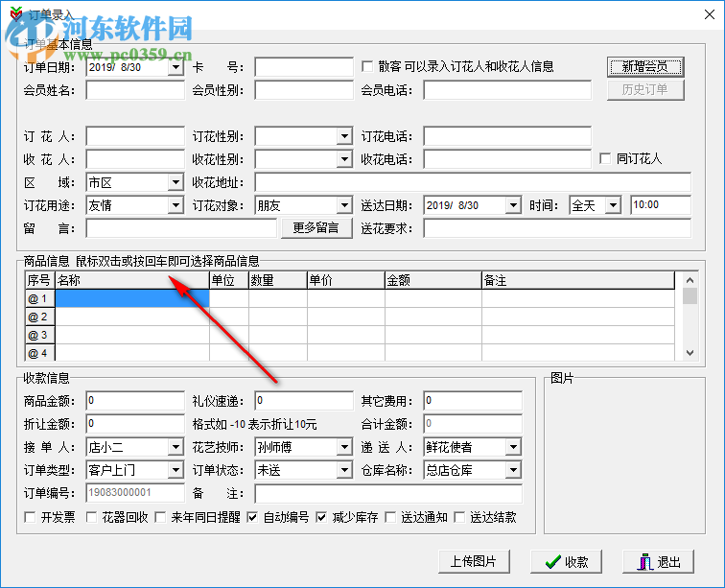The image size is (725, 588).
Task: Click the 商品金额 input field
Action: point(135,401)
